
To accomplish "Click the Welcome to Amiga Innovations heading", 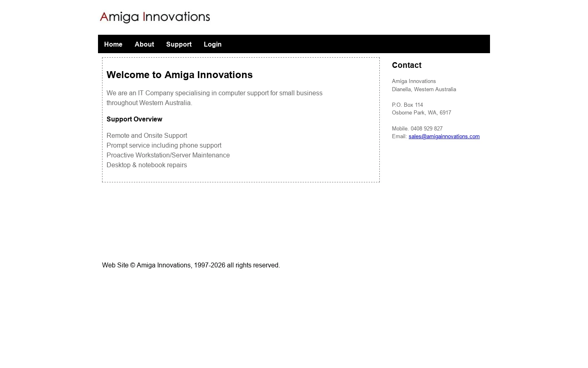I will point(180,75).
